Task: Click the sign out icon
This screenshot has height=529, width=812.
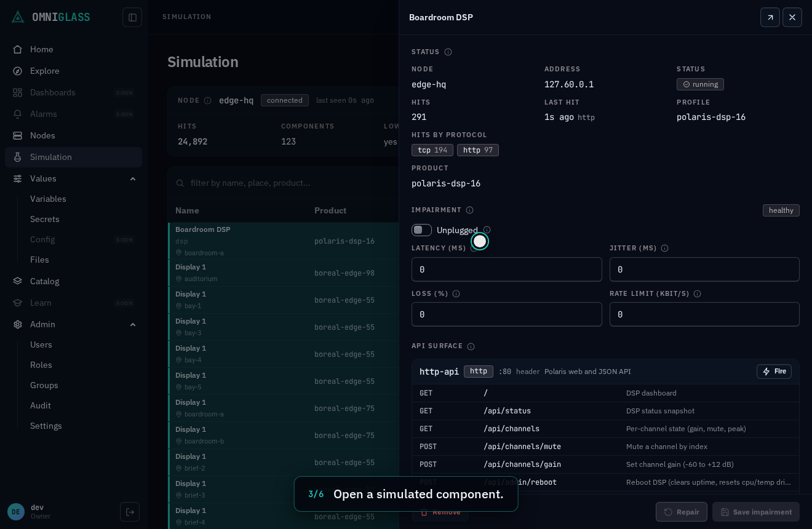Action: [130, 512]
